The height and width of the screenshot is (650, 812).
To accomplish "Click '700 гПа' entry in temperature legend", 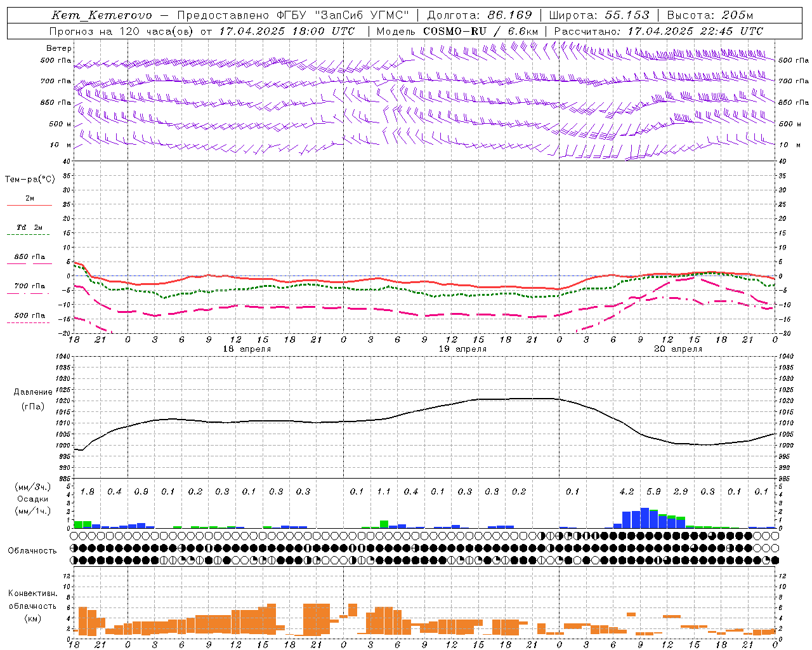I will (x=30, y=286).
